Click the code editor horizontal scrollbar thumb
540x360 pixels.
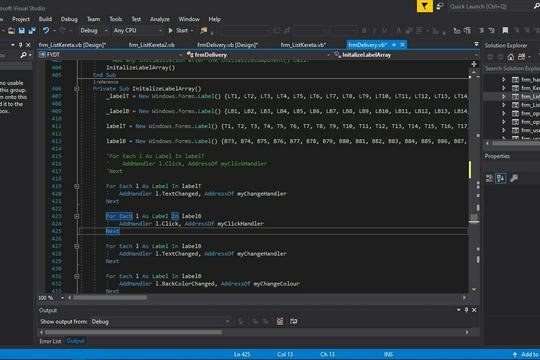[x=110, y=298]
